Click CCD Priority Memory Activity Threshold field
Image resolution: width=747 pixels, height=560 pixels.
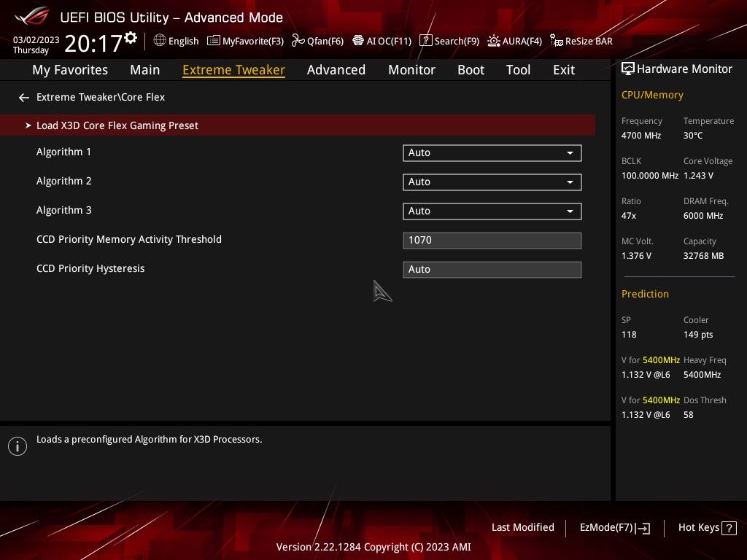492,241
